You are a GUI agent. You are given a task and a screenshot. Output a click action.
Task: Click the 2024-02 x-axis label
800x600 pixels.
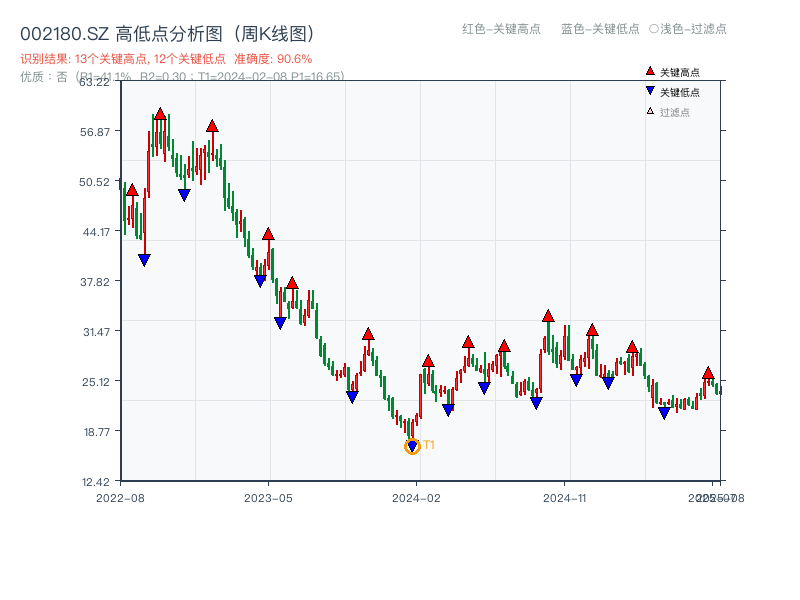[x=416, y=498]
